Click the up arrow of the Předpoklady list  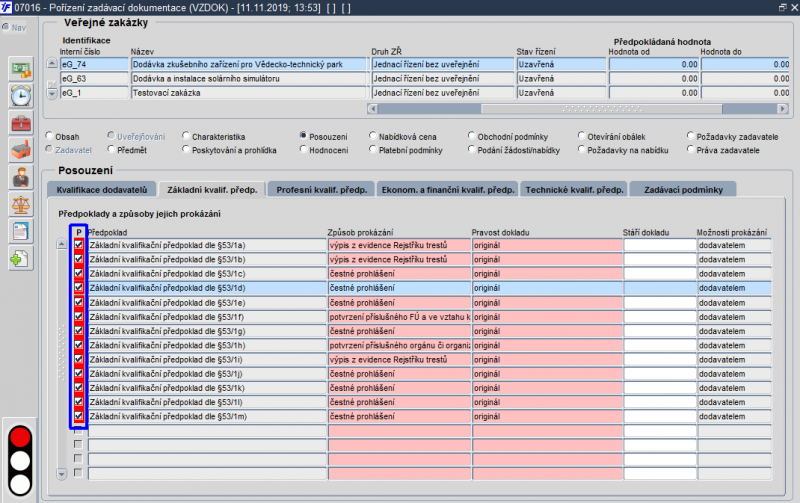[62, 244]
